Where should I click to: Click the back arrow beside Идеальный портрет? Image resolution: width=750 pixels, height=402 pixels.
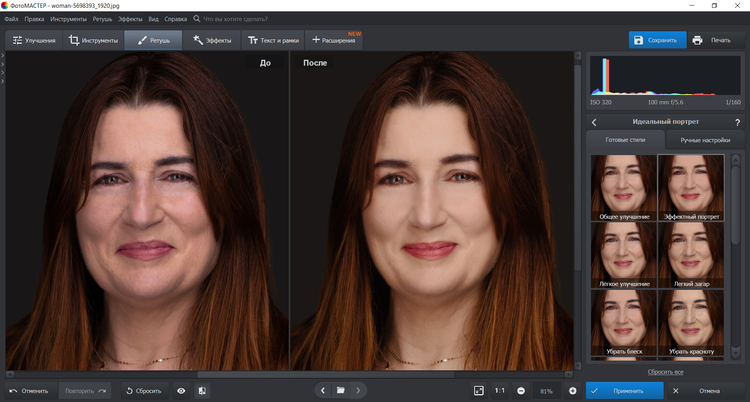594,122
